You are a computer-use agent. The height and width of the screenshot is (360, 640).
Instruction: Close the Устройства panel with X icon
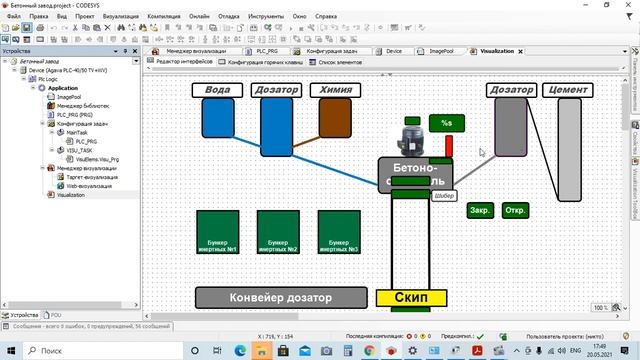coord(135,51)
